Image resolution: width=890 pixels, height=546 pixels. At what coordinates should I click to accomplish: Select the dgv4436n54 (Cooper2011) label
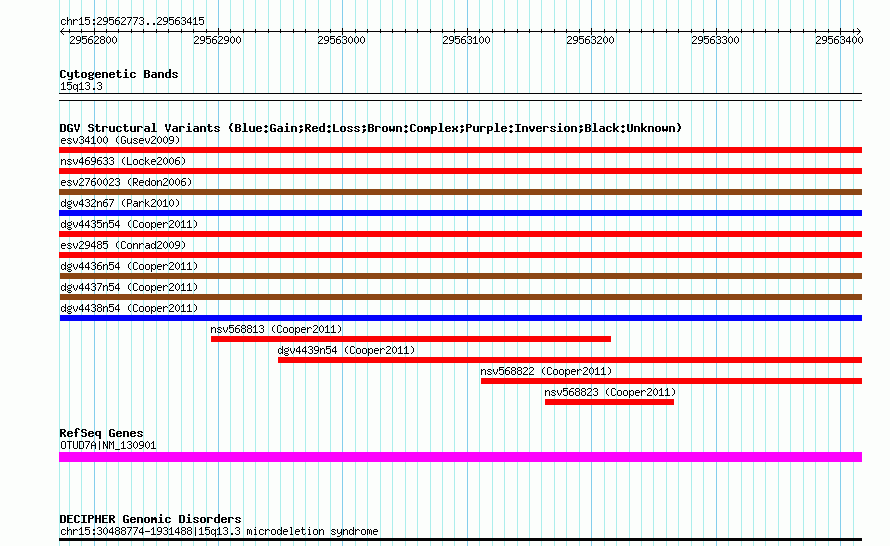pyautogui.click(x=129, y=266)
